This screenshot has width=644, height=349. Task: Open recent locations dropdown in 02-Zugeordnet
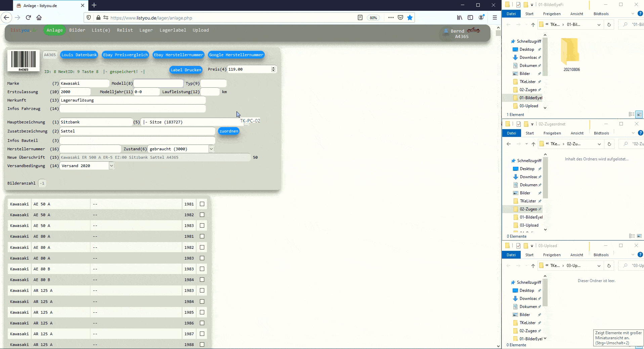(x=526, y=144)
